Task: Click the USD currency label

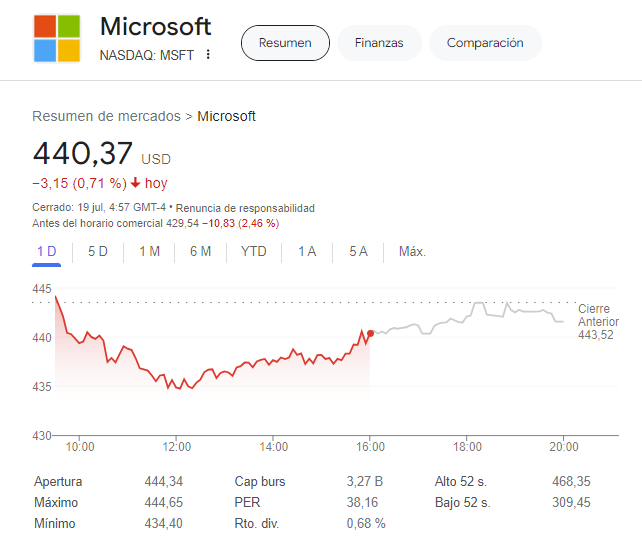Action: (x=156, y=159)
